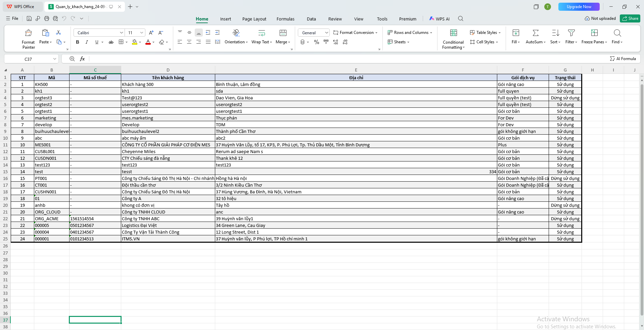The image size is (644, 330).
Task: Click the Upgrade Now button
Action: [579, 7]
